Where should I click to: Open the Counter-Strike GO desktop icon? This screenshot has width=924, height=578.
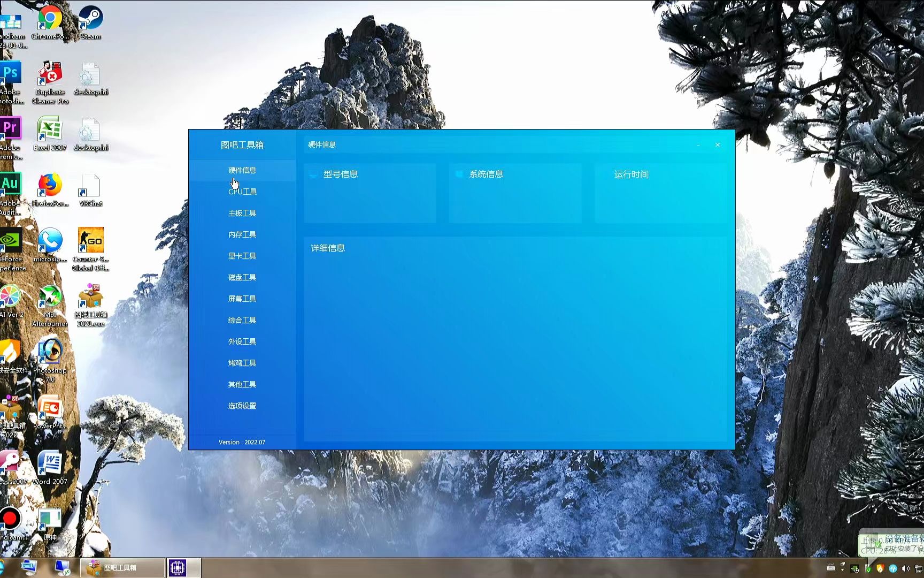90,249
